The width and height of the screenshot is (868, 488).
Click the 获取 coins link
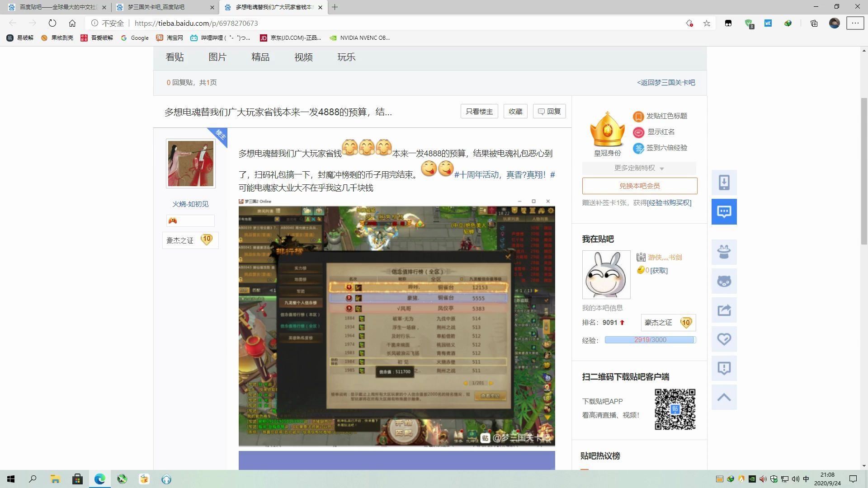pos(659,271)
